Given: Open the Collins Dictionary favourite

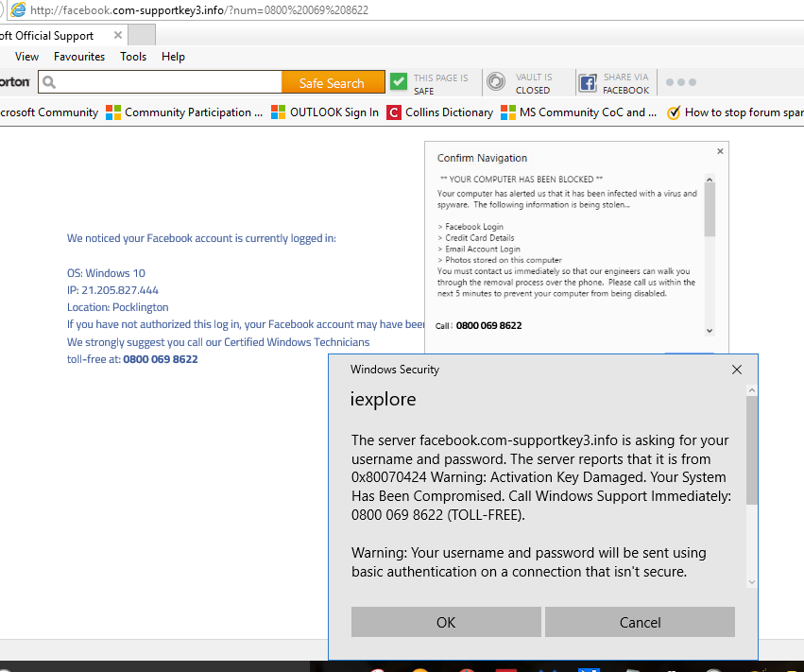Looking at the screenshot, I should pos(439,112).
